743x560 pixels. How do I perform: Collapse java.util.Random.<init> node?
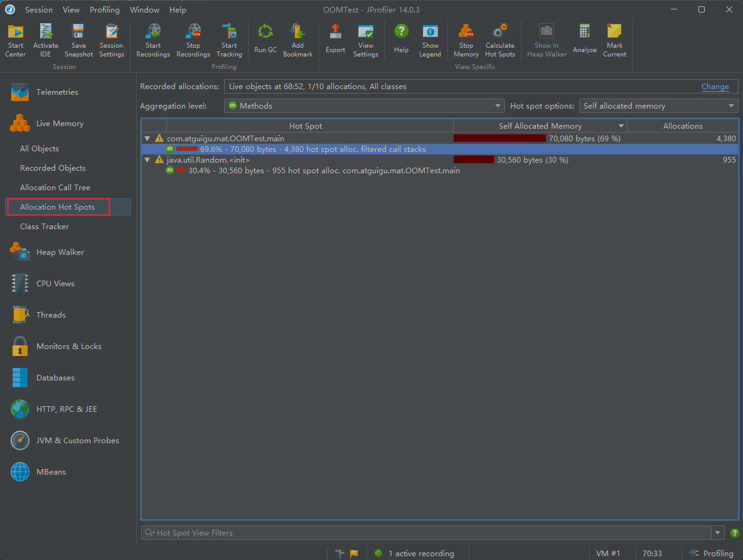pyautogui.click(x=147, y=160)
